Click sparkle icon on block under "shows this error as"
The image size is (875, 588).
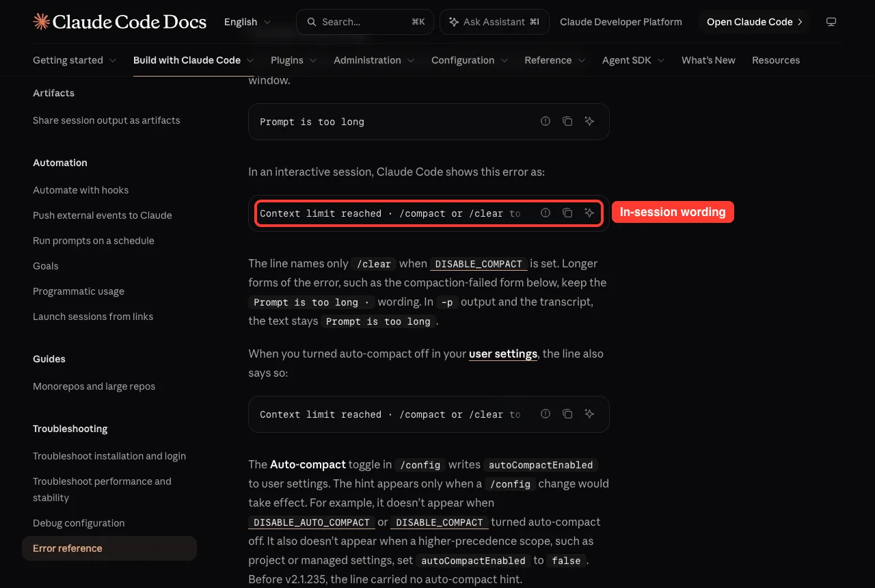coord(589,213)
